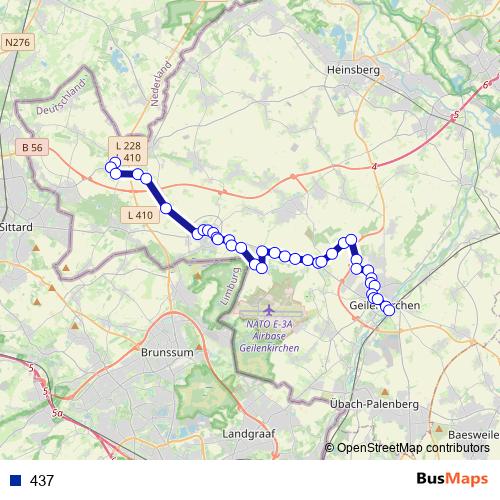
Task: Select the Brunssum town label
Action: [167, 352]
